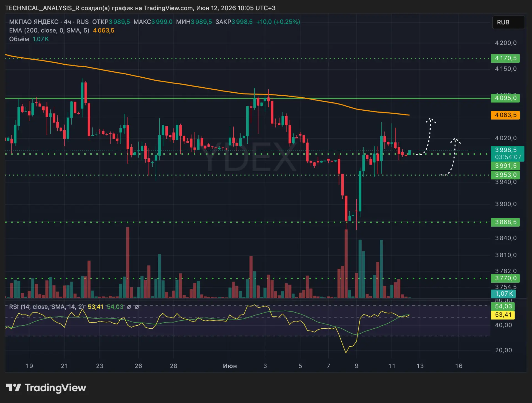Click yellow 53,41 value in RSI legend

point(96,307)
